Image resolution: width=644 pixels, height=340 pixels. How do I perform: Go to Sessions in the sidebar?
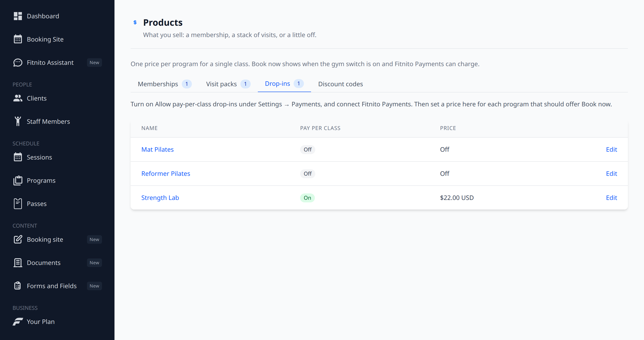click(x=57, y=157)
